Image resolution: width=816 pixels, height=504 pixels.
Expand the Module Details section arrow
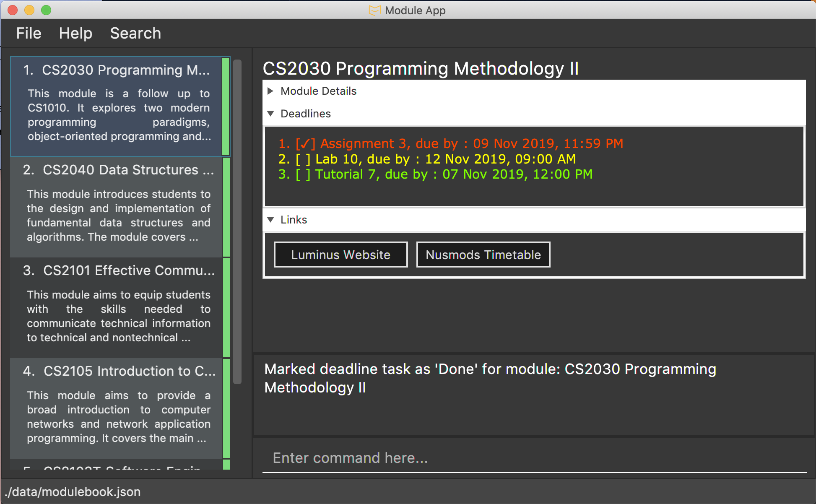270,91
